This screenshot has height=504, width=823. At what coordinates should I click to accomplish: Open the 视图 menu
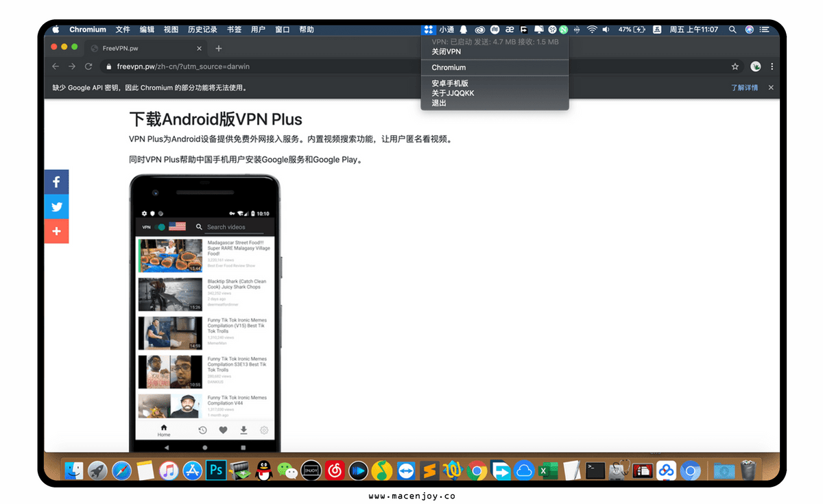point(171,29)
